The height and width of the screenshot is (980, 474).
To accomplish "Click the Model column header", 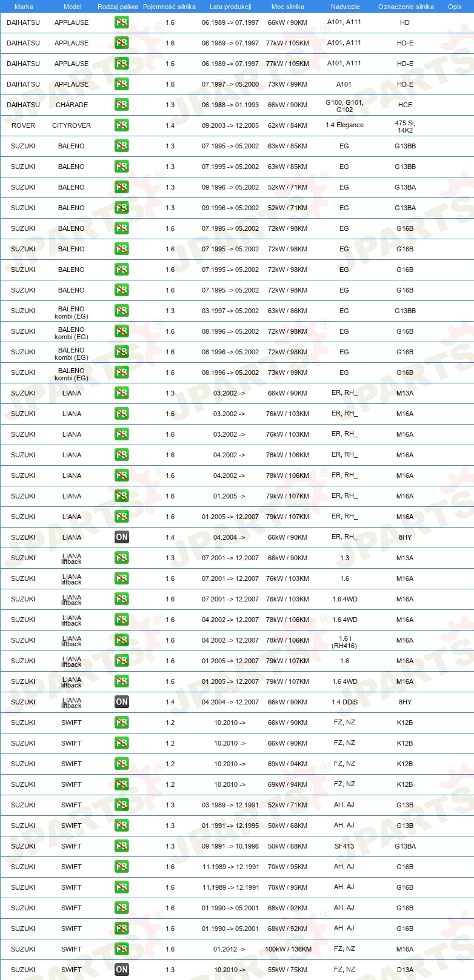I will pyautogui.click(x=72, y=7).
